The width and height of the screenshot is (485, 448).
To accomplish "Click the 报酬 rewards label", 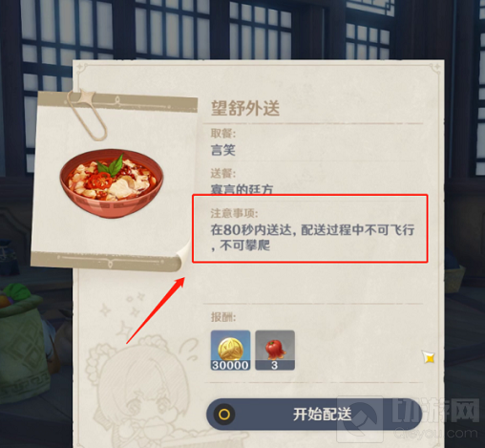I will tap(223, 317).
